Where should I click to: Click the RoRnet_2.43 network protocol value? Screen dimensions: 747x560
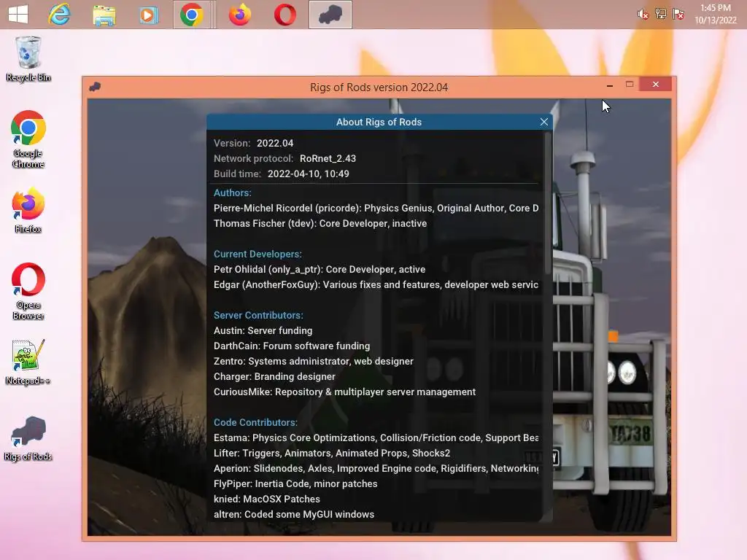tap(328, 158)
